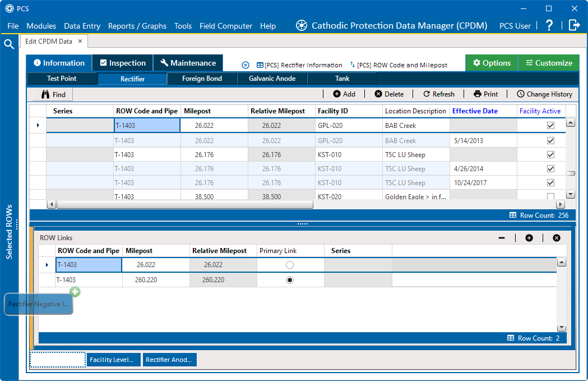Image resolution: width=588 pixels, height=381 pixels.
Task: Open the Rectifier Anod... bottom tab
Action: pyautogui.click(x=169, y=360)
